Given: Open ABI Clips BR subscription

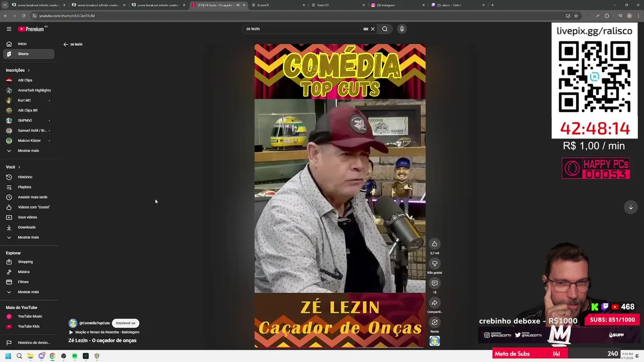Looking at the screenshot, I should [x=28, y=111].
